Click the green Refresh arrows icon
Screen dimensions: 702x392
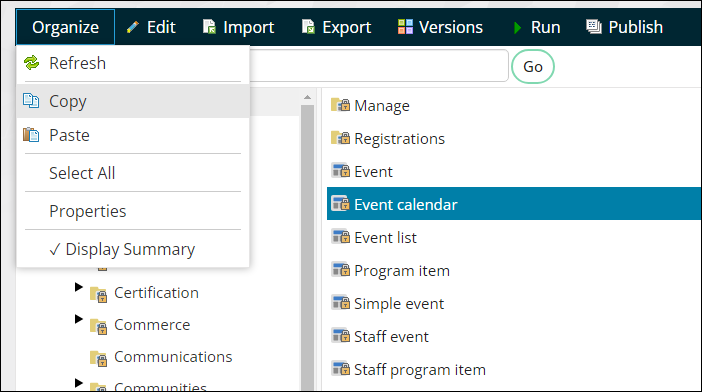tap(31, 63)
